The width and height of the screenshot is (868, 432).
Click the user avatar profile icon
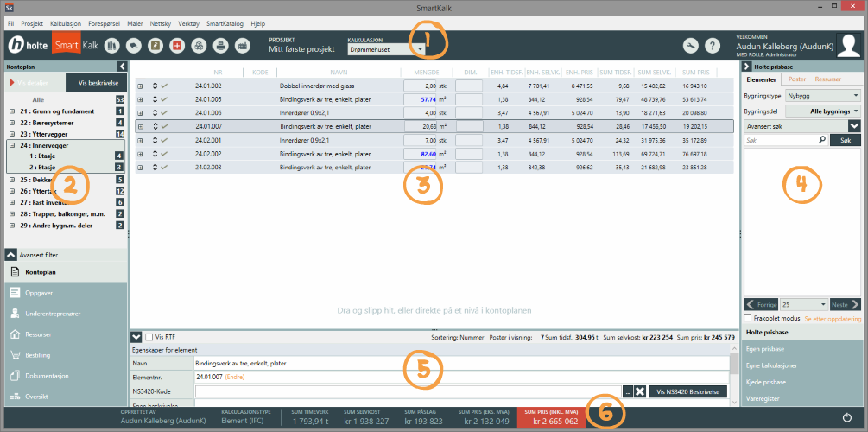click(x=849, y=45)
